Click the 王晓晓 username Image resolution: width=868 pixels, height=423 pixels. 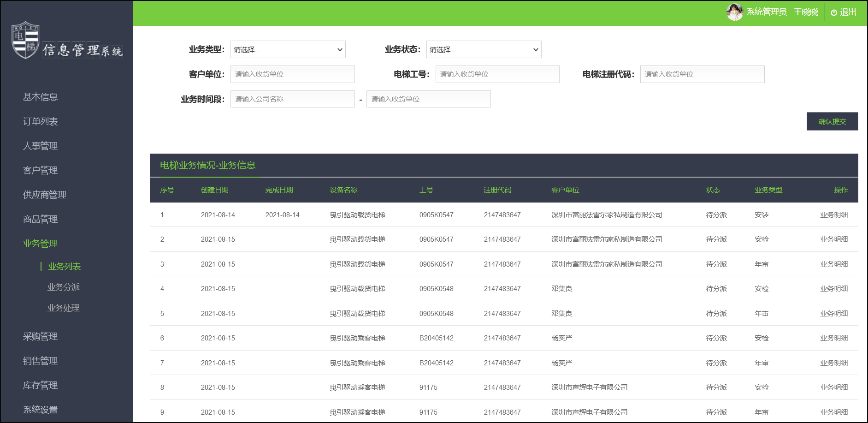pyautogui.click(x=806, y=12)
